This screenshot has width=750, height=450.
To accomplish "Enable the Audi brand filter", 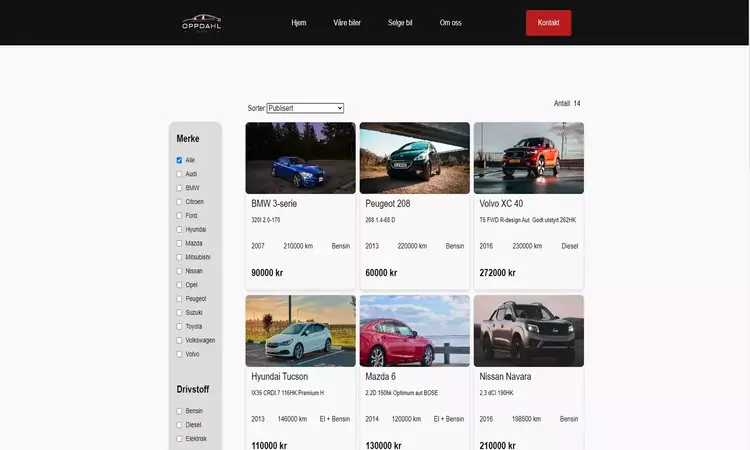I will coord(180,174).
